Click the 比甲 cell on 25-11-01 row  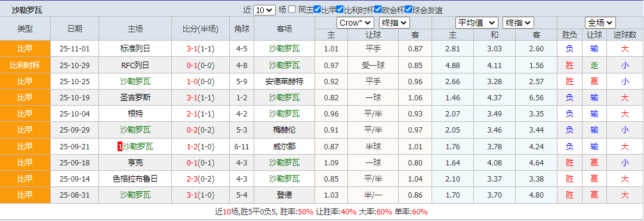click(x=25, y=49)
